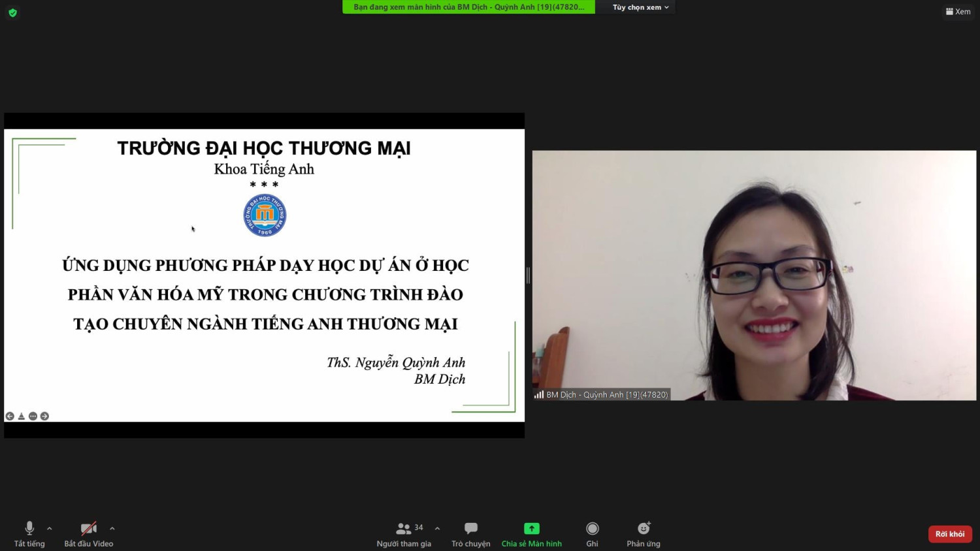
Task: Click the divider handle between slide and video
Action: [x=528, y=275]
